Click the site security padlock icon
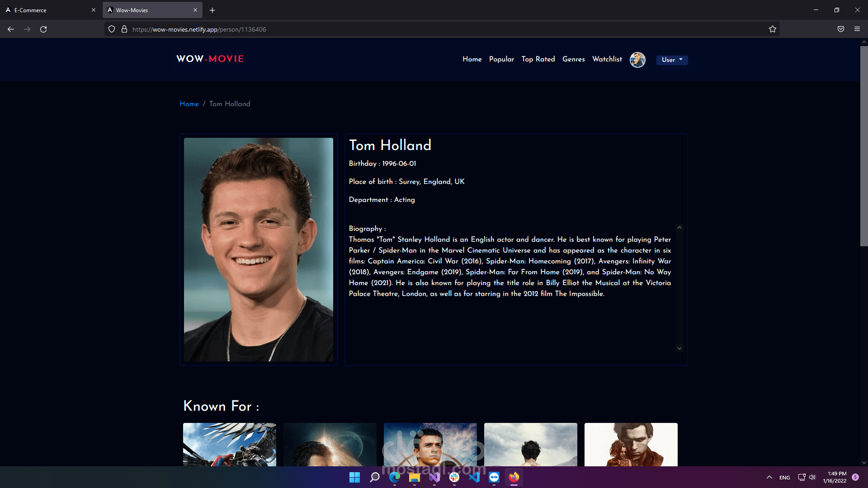Viewport: 868px width, 488px height. coord(124,29)
